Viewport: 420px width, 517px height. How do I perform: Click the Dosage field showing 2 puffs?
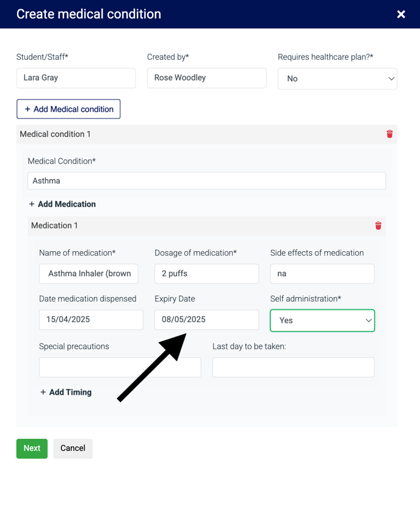pyautogui.click(x=206, y=274)
